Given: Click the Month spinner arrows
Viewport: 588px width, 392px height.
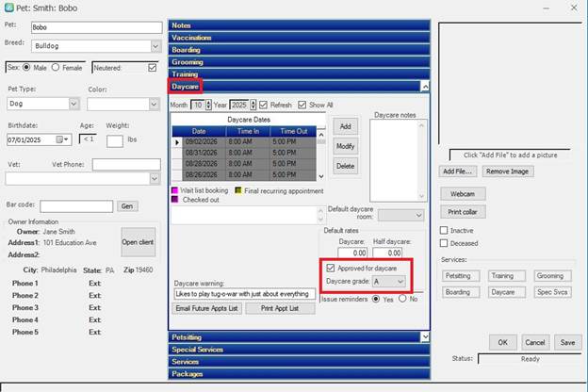Looking at the screenshot, I should pyautogui.click(x=208, y=105).
